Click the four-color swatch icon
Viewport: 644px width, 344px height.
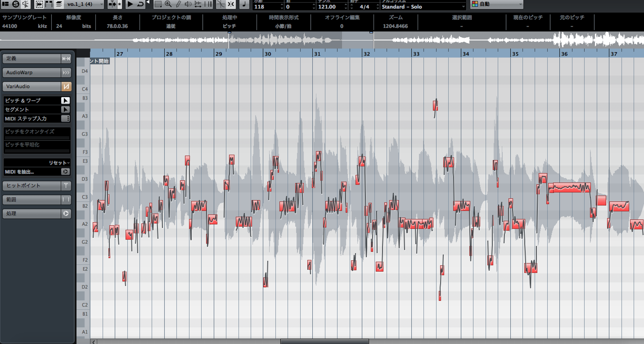click(475, 4)
